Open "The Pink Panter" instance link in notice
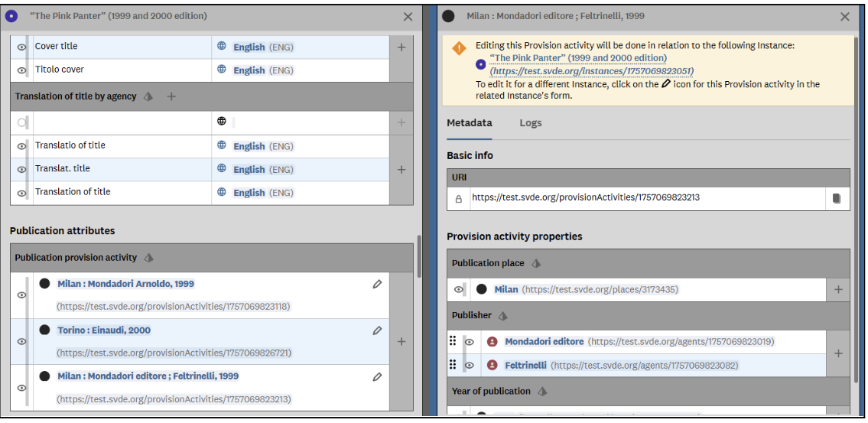Viewport: 868px width, 423px height. coord(577,58)
